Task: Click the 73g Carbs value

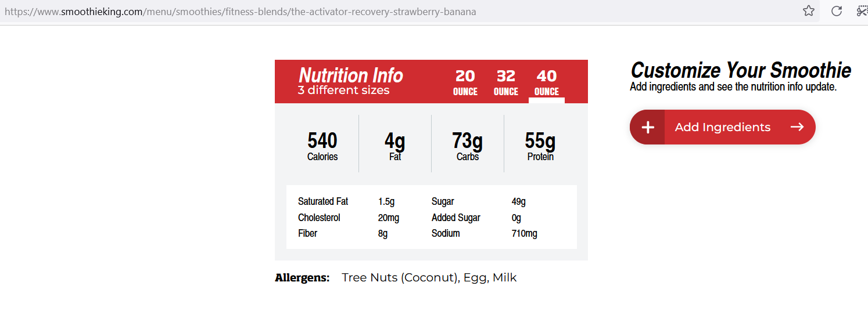Action: tap(468, 146)
